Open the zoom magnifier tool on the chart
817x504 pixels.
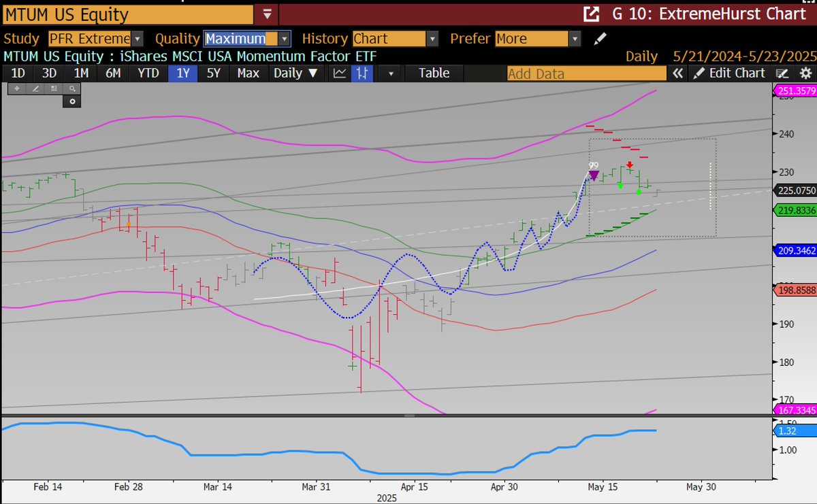click(x=71, y=89)
